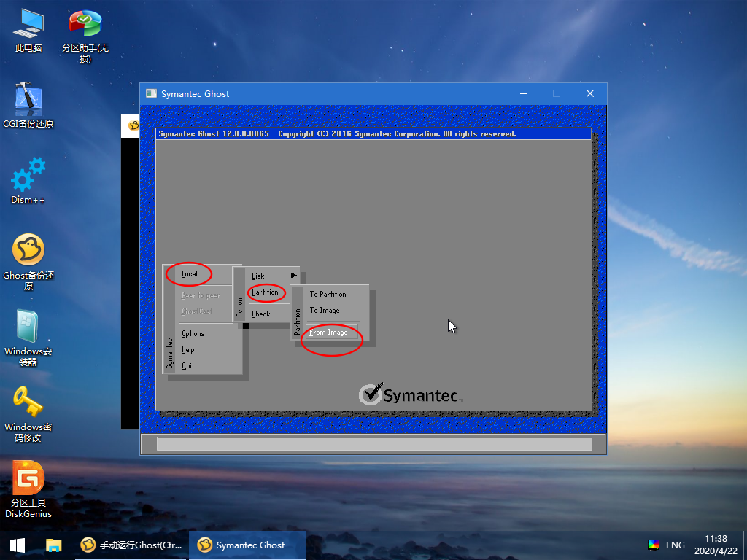Change the ENG input language
The height and width of the screenshot is (560, 747).
[675, 545]
